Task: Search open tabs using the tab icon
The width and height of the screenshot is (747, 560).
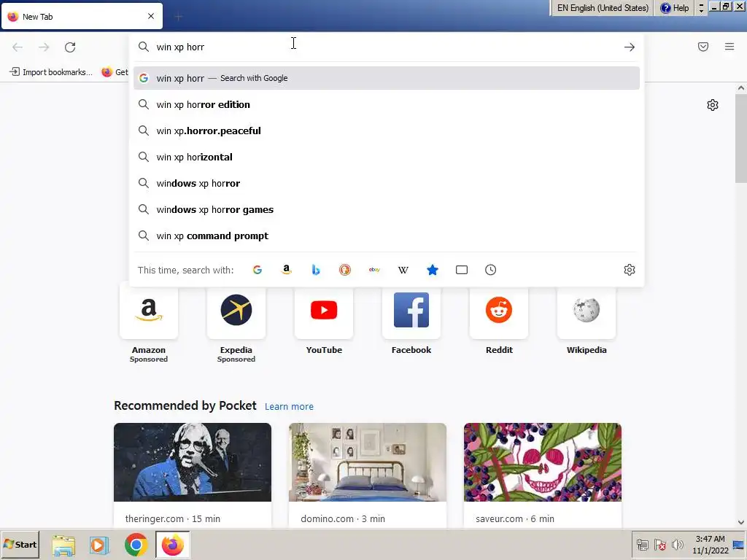Action: click(x=462, y=270)
